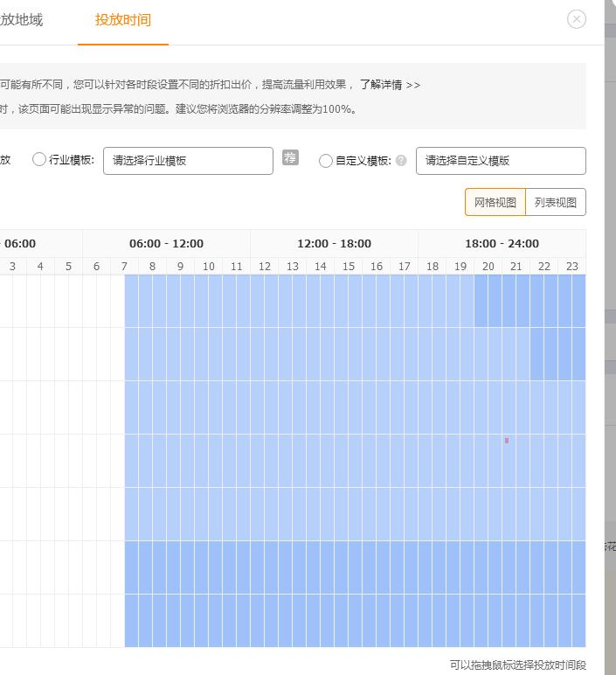Select the 行业模板 radio button
Screen dimensions: 616x675
click(x=38, y=159)
